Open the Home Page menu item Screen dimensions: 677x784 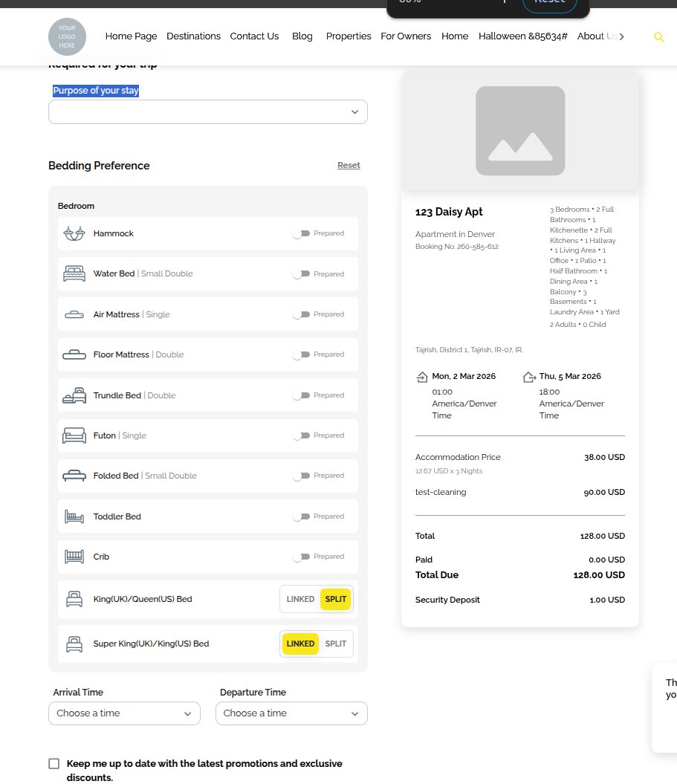point(131,36)
